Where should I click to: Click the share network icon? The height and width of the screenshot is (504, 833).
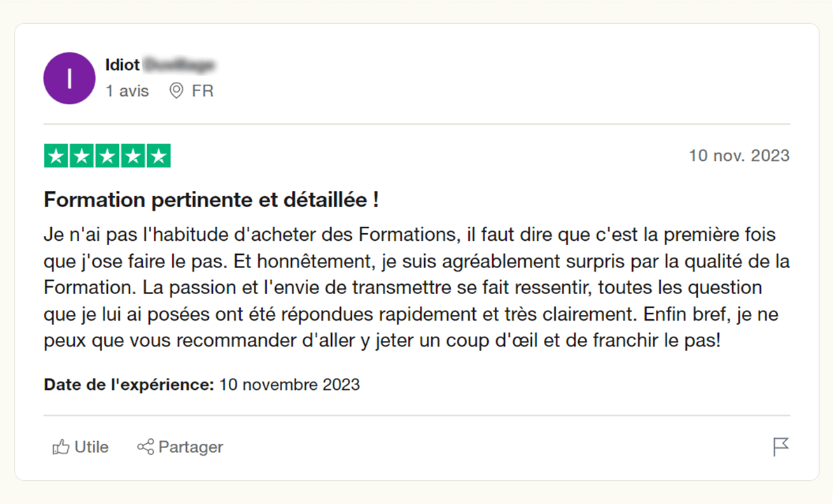146,447
